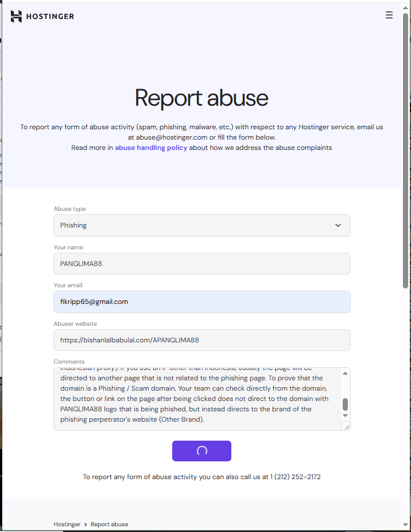Click the page scrollbar up arrow

tap(405, 7)
